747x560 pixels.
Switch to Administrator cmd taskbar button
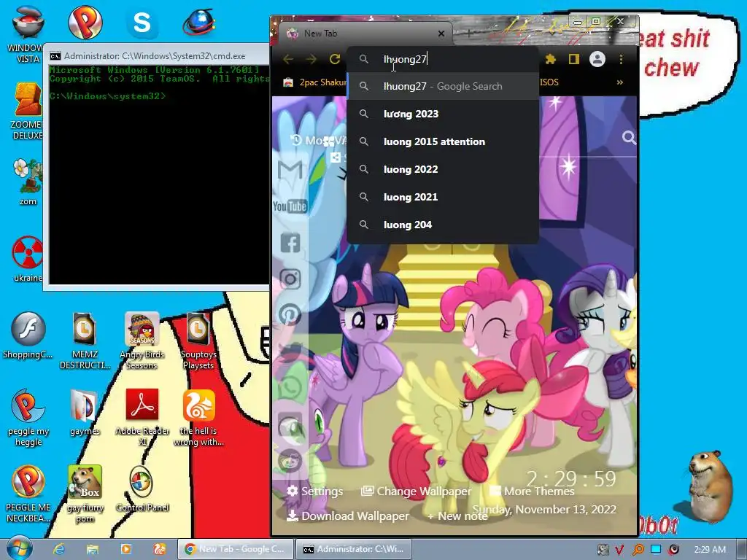click(x=354, y=549)
